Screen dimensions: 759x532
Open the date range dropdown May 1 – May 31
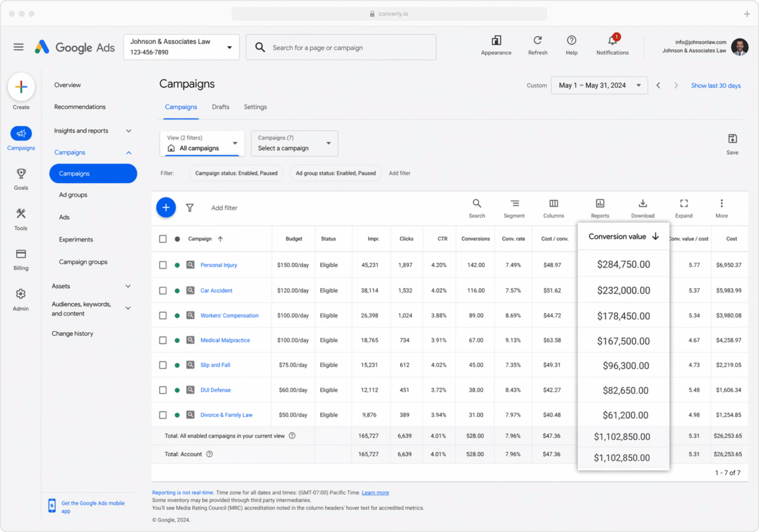pyautogui.click(x=599, y=85)
